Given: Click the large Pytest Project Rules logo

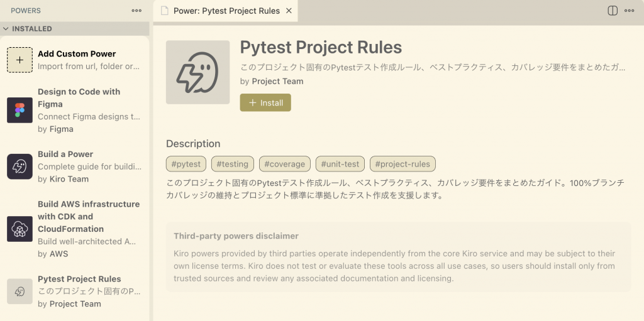Looking at the screenshot, I should 197,72.
